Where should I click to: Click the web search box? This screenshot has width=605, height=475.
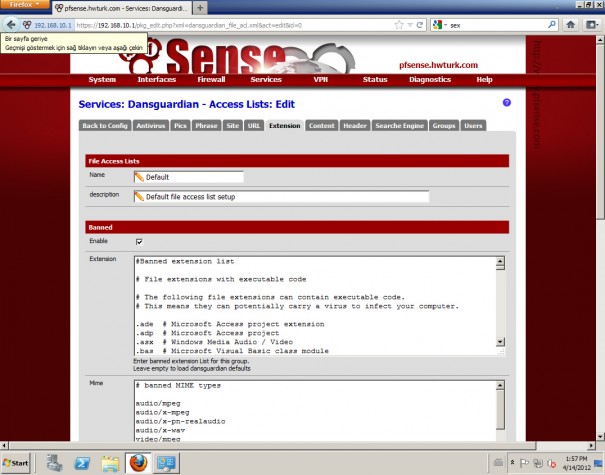click(x=497, y=25)
